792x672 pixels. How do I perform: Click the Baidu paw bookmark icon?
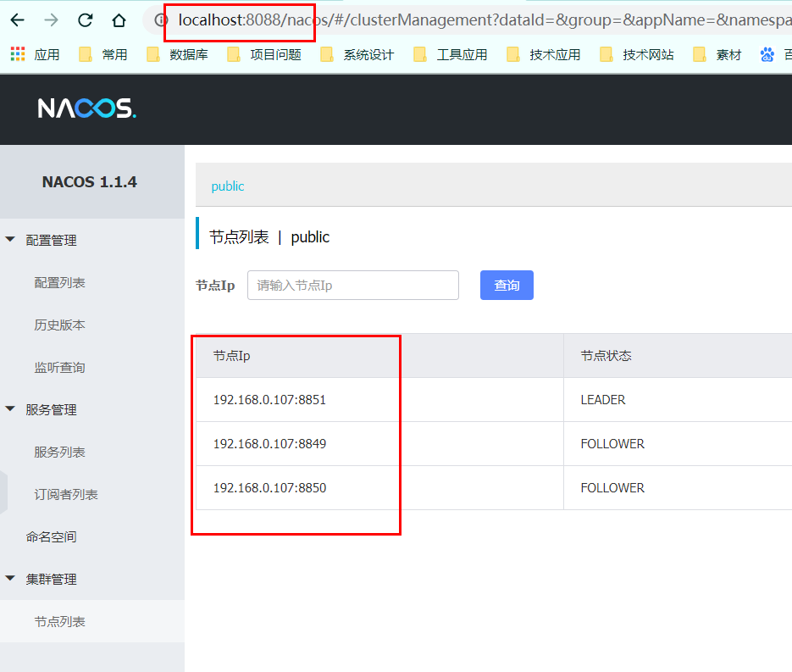767,54
